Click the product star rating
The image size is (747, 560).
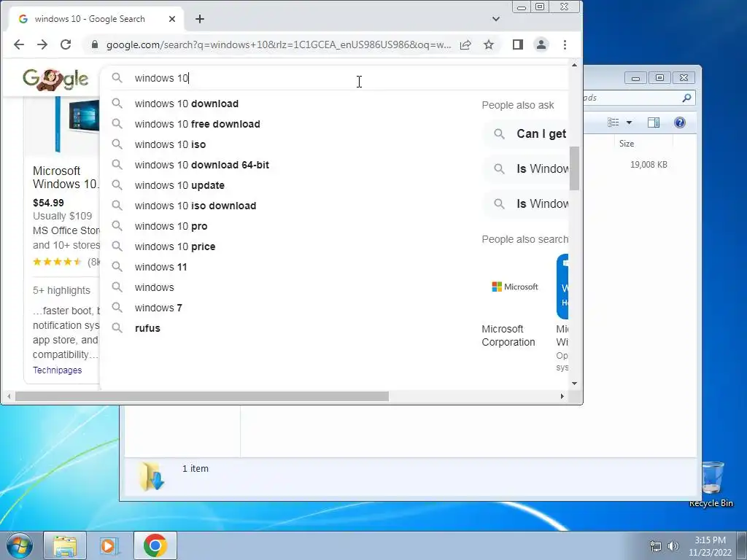(x=57, y=262)
